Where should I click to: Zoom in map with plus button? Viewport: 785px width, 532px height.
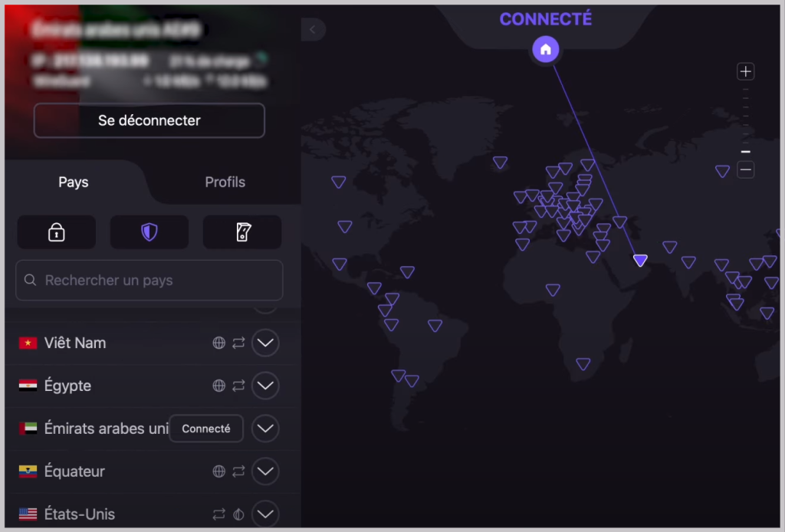pyautogui.click(x=745, y=71)
